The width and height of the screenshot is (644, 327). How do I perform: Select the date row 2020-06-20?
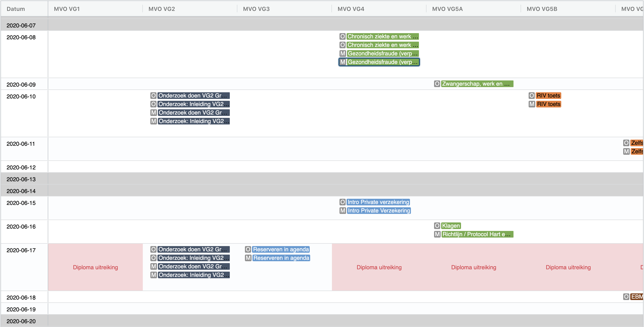(x=322, y=321)
